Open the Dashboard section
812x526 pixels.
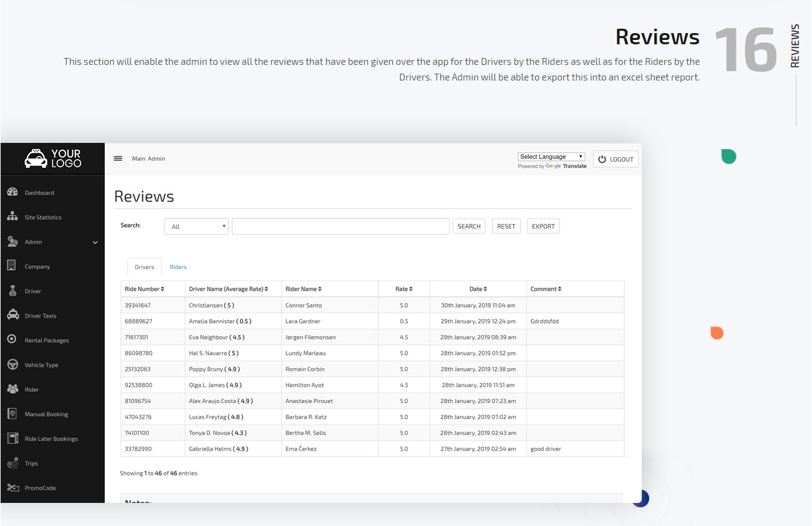37,192
